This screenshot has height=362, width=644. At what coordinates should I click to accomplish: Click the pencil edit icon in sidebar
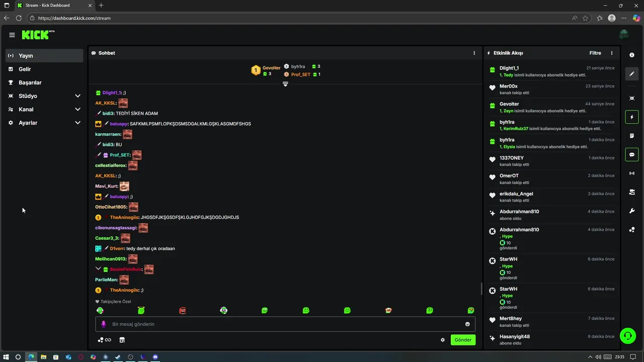click(632, 74)
